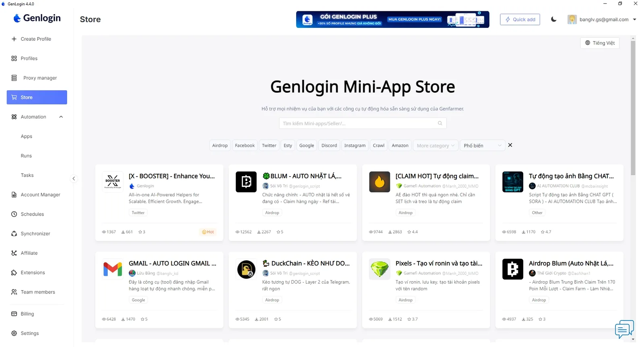Open DuckChain app icon

tap(246, 269)
